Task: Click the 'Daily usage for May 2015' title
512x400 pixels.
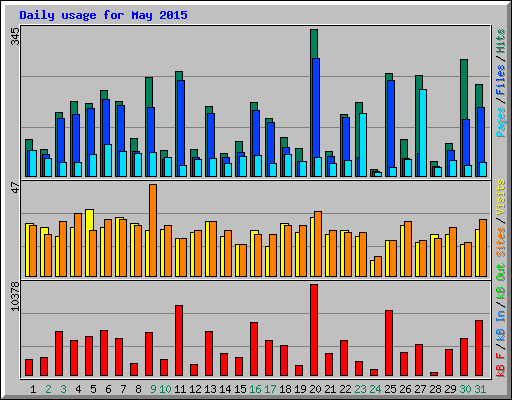Action: 103,15
